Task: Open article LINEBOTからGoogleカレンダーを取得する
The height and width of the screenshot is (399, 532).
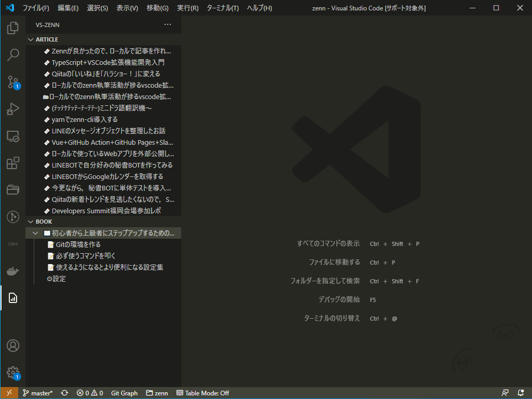Action: pyautogui.click(x=103, y=176)
